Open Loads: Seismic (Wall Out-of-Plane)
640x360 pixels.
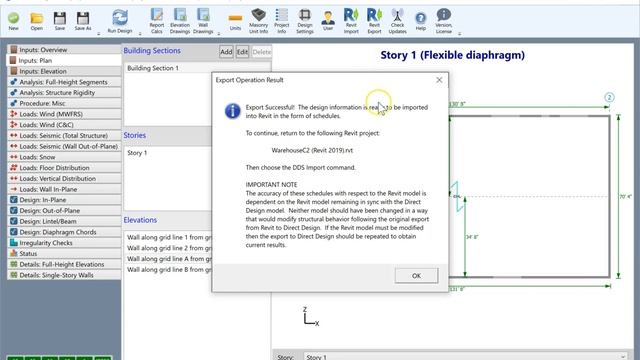coord(64,146)
